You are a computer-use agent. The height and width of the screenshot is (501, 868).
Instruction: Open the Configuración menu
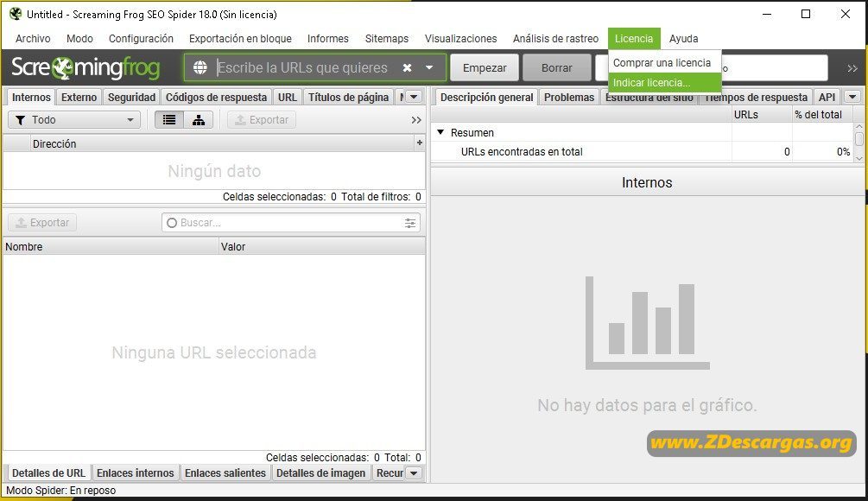pyautogui.click(x=141, y=39)
